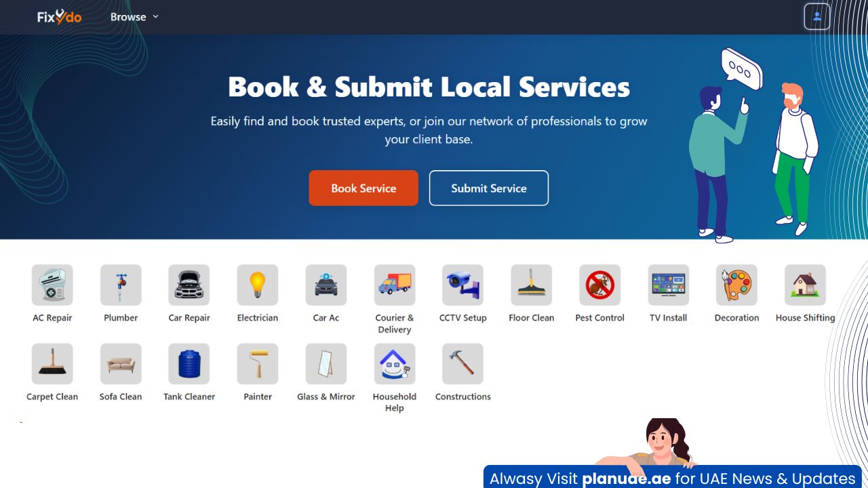Click the Book Service button
The height and width of the screenshot is (488, 868).
pos(363,188)
